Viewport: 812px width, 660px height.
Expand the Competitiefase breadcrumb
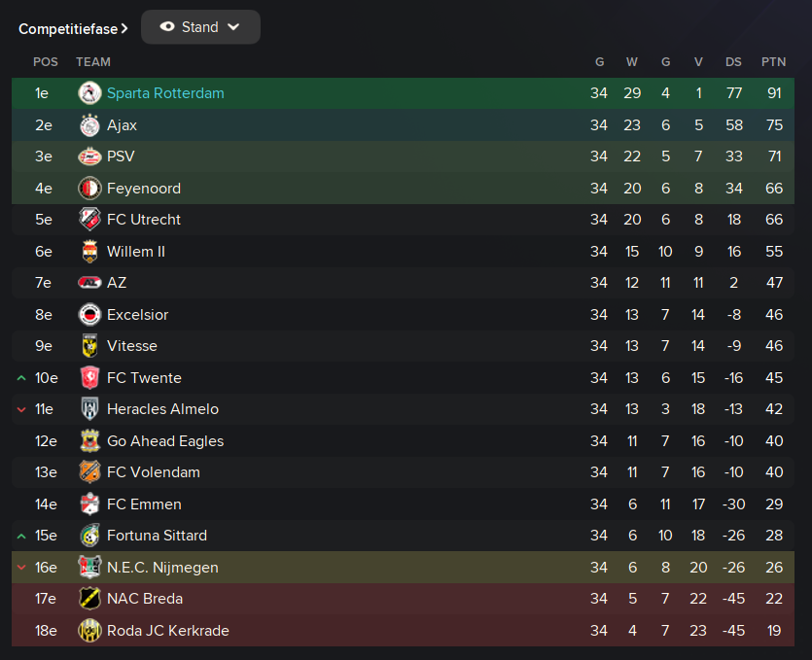[x=73, y=29]
